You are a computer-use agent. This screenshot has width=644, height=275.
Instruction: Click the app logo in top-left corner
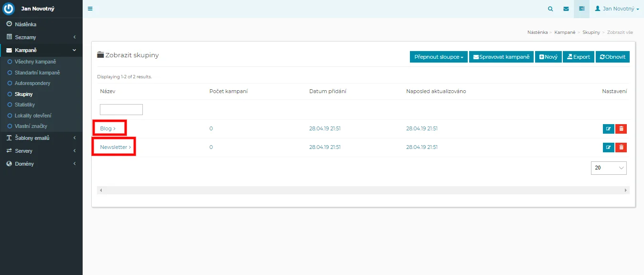(x=9, y=9)
